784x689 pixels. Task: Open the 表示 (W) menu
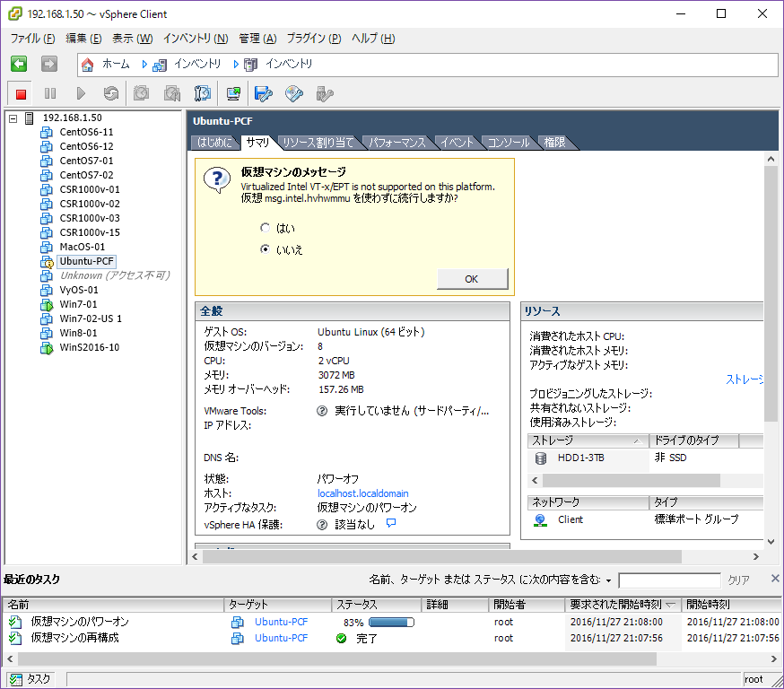132,39
